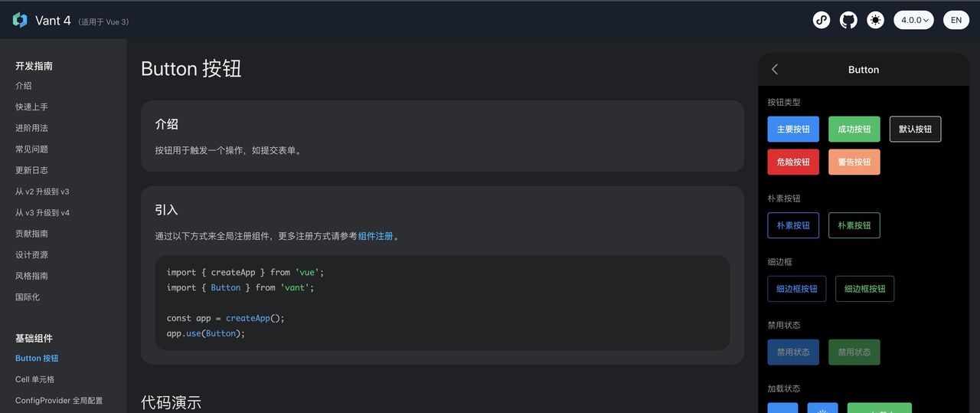Click the white-outlined 默认按钮 default button
The height and width of the screenshot is (413, 980).
click(x=915, y=129)
